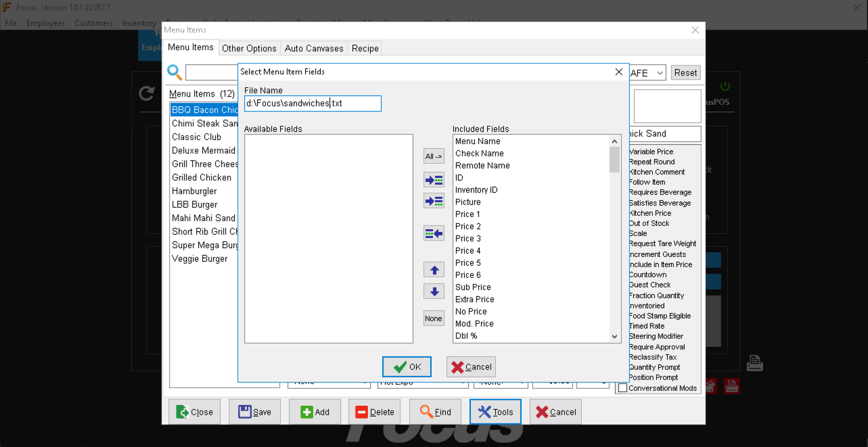This screenshot has height=447, width=868.
Task: Click the magnifying glass search icon
Action: coord(175,72)
